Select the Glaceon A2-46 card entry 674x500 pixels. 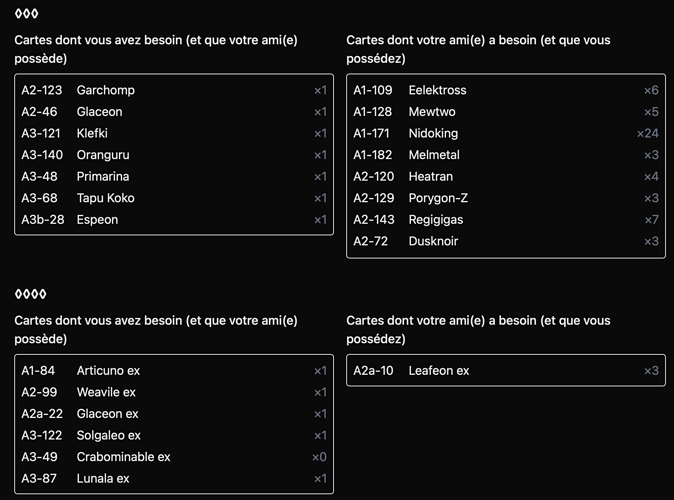[174, 112]
